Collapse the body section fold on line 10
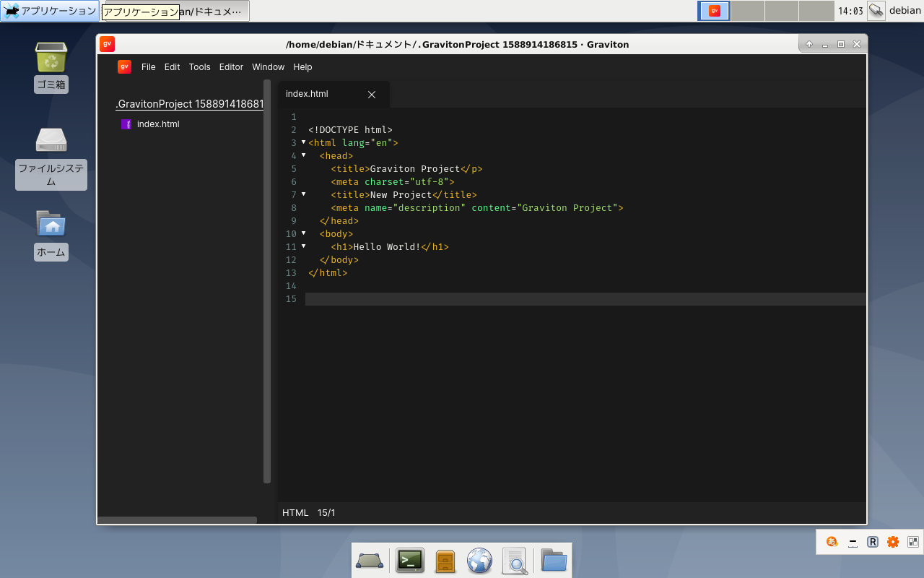Screen dimensions: 924x578 (303, 233)
